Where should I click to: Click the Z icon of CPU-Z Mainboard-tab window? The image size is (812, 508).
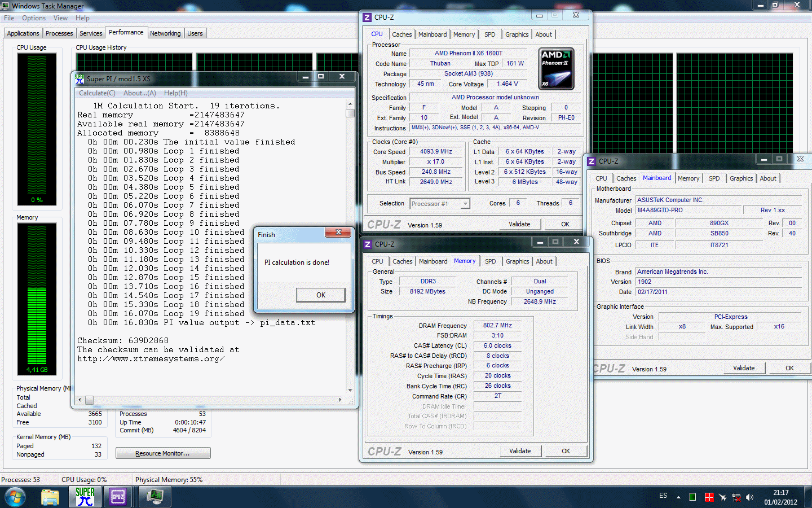[x=592, y=161]
